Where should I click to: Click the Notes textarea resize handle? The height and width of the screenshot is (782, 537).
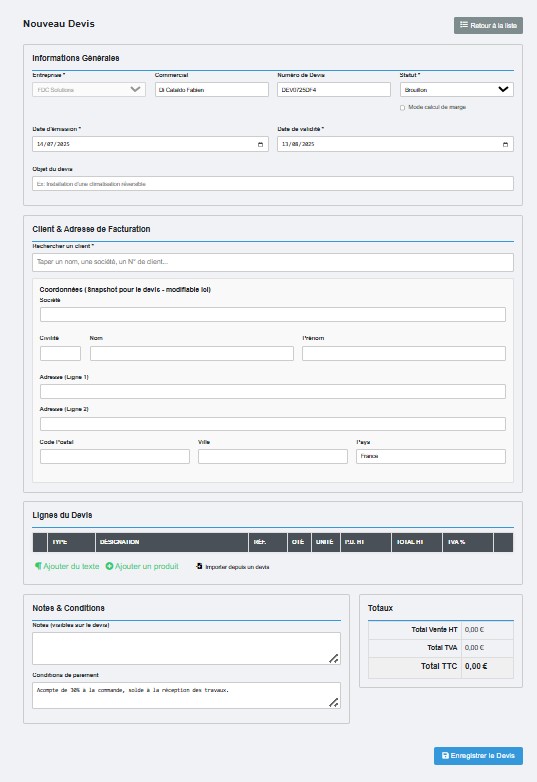pos(334,658)
